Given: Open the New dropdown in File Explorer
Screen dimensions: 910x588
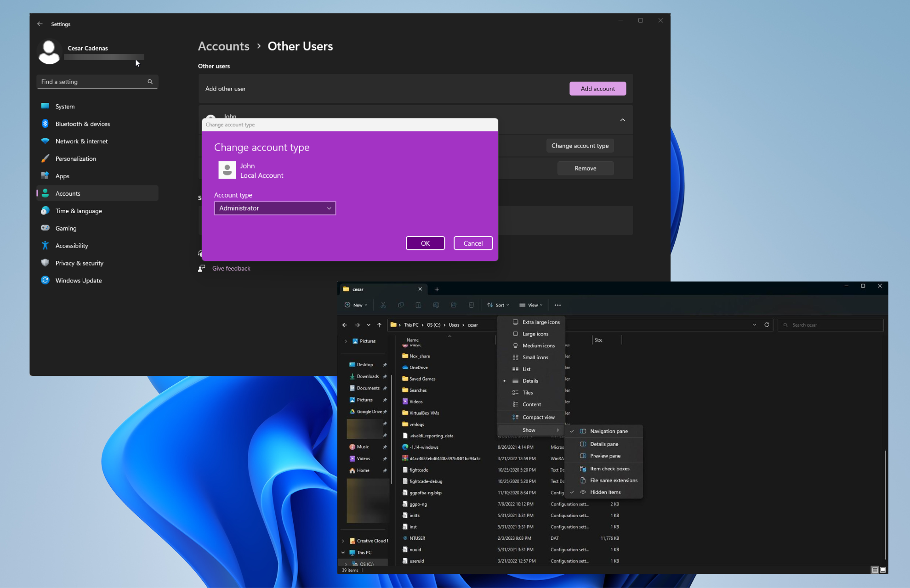Looking at the screenshot, I should click(x=356, y=305).
